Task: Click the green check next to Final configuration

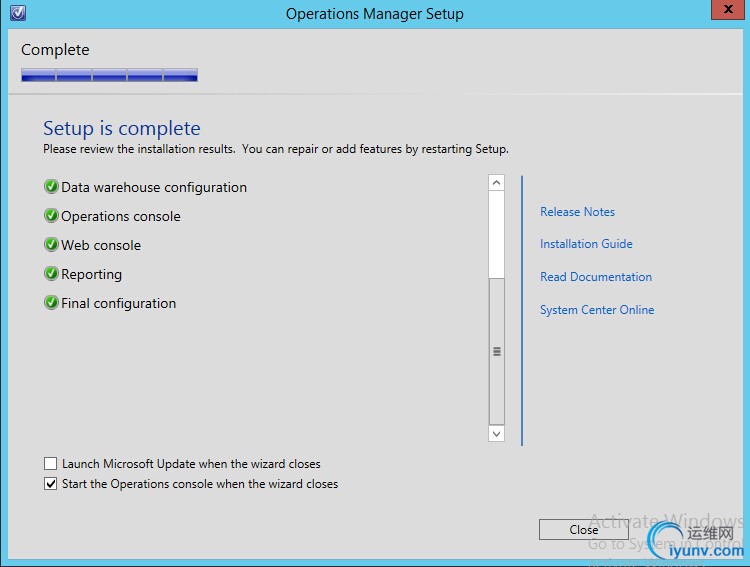Action: [x=51, y=303]
